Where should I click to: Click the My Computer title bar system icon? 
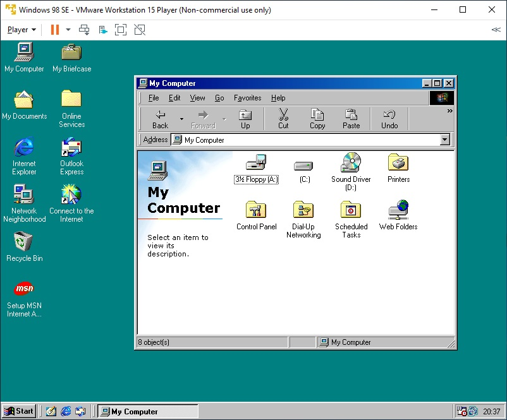pos(142,83)
